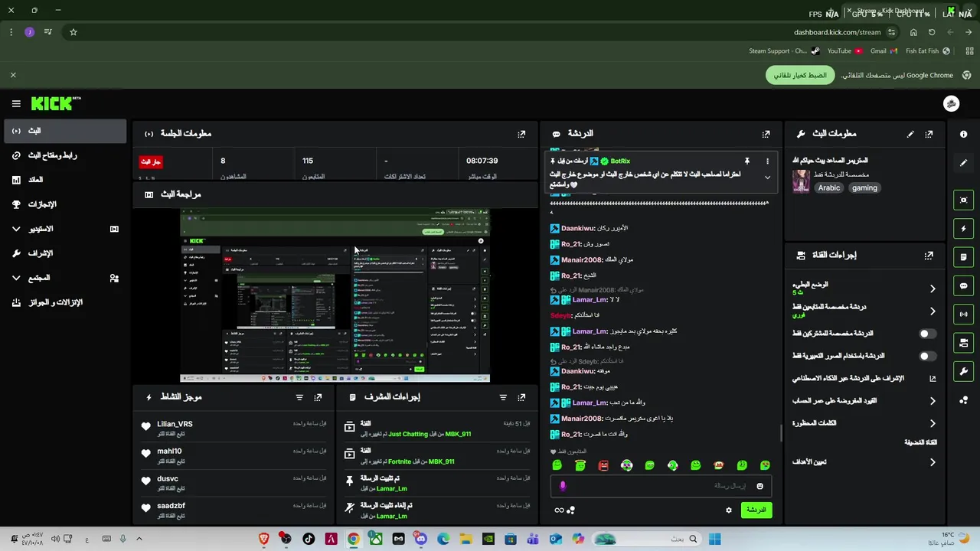
Task: Click the info icon in right sidebar
Action: pos(963,134)
